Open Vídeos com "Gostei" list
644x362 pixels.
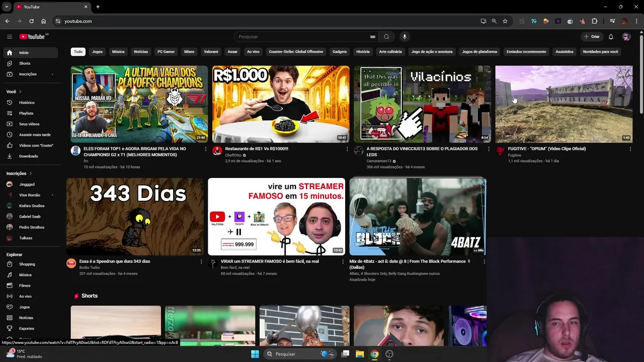(30, 145)
